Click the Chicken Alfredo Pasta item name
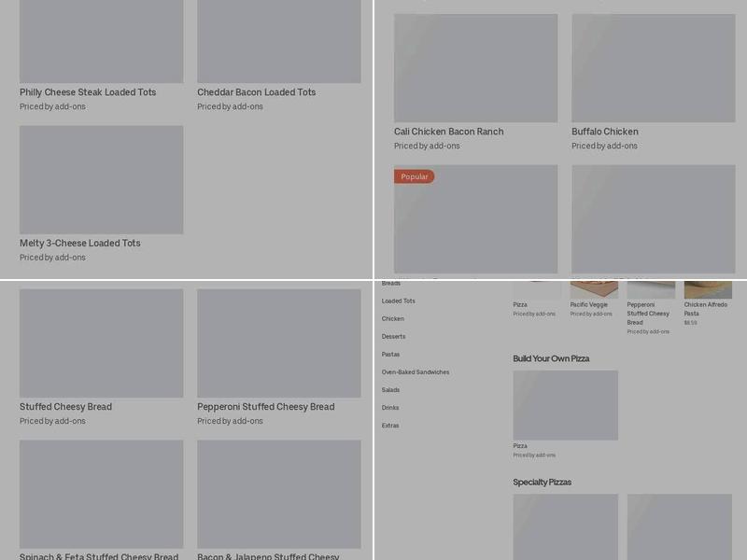This screenshot has height=560, width=747. (x=706, y=309)
